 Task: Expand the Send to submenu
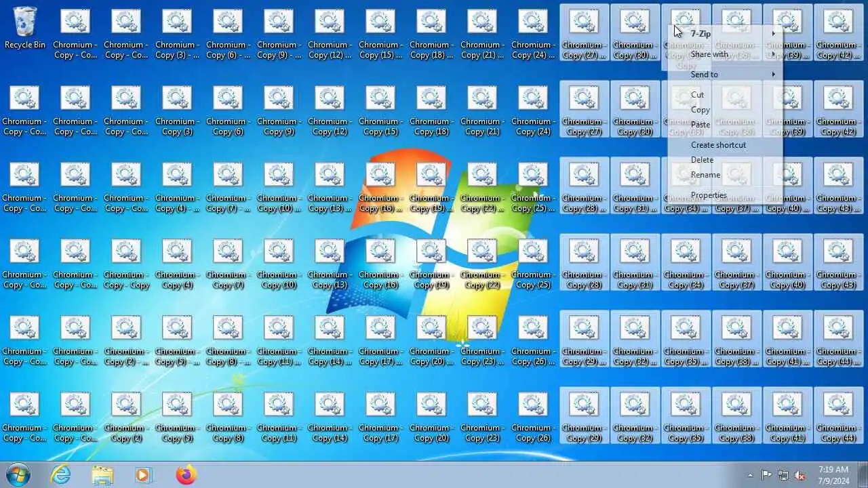click(725, 75)
